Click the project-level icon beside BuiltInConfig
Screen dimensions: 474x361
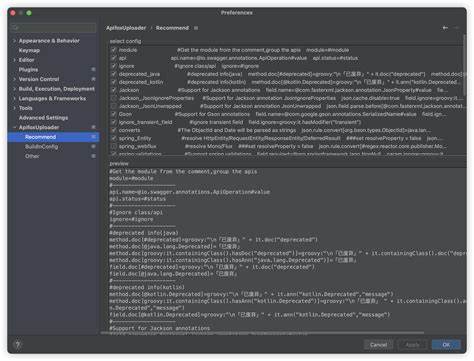[93, 147]
